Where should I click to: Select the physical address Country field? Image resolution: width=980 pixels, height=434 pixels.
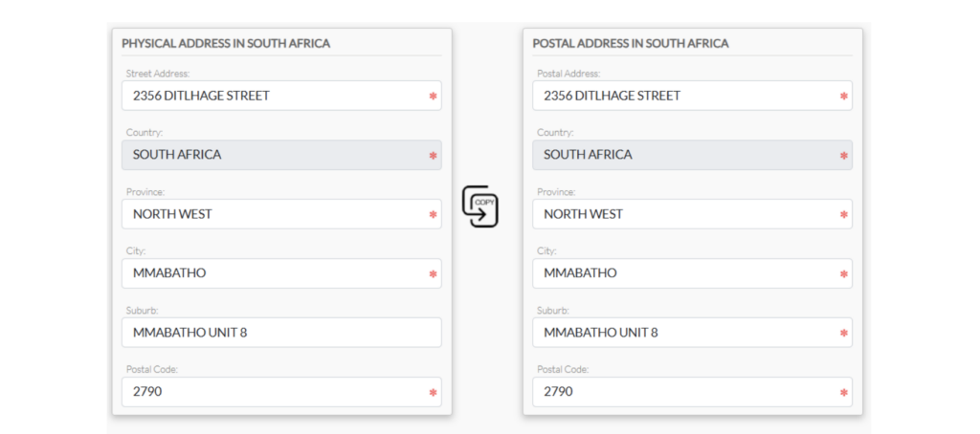tap(281, 155)
